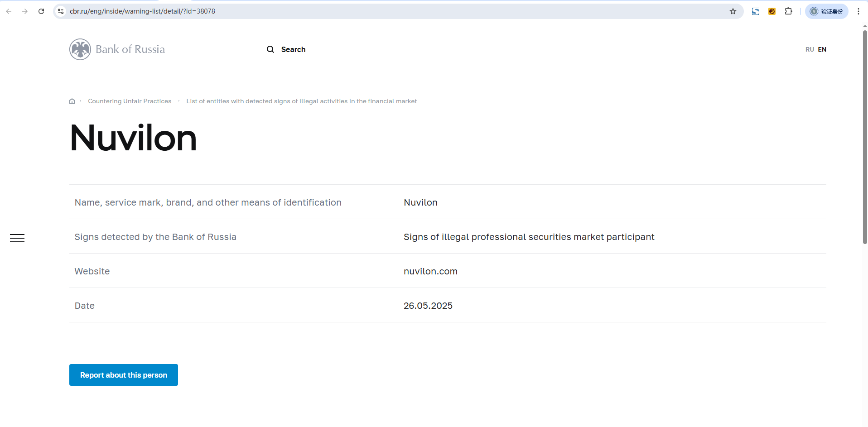868x427 pixels.
Task: Select the nuvilon.com website value
Action: [430, 271]
